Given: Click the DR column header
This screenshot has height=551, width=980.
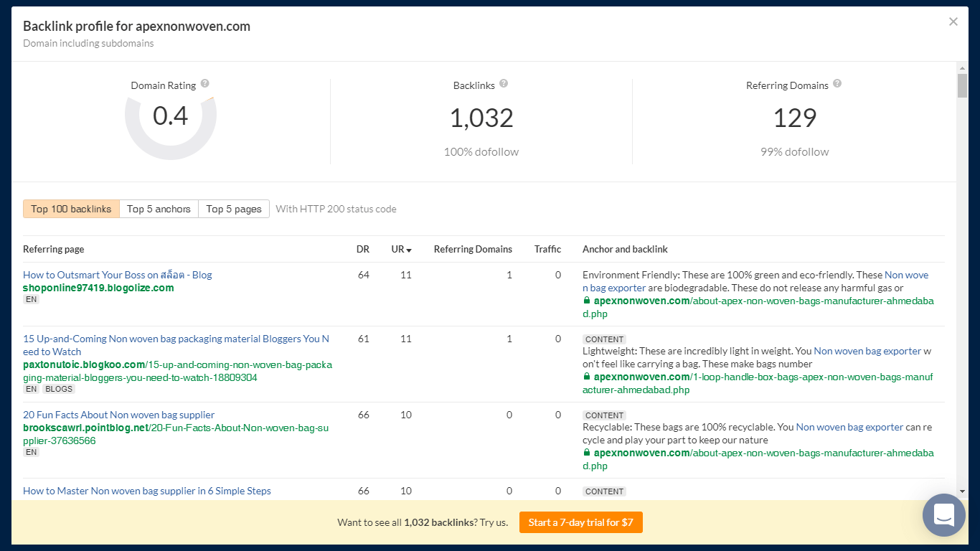Looking at the screenshot, I should (x=363, y=249).
